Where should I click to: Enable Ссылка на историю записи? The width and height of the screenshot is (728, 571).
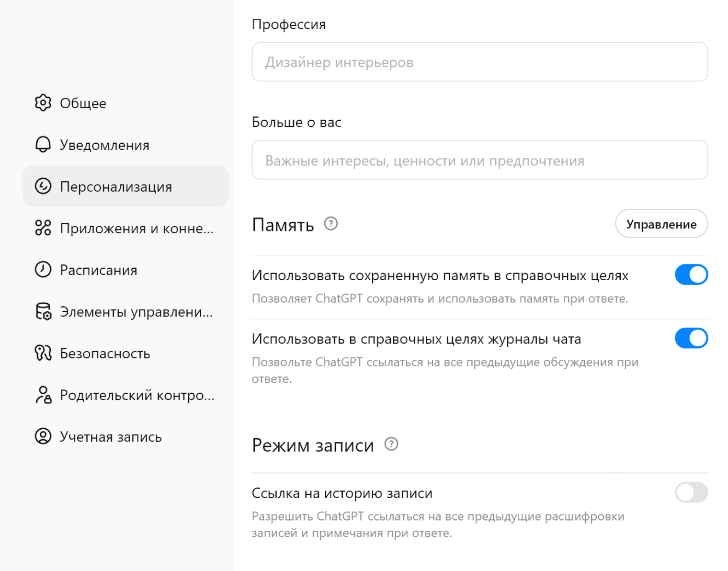click(x=691, y=492)
